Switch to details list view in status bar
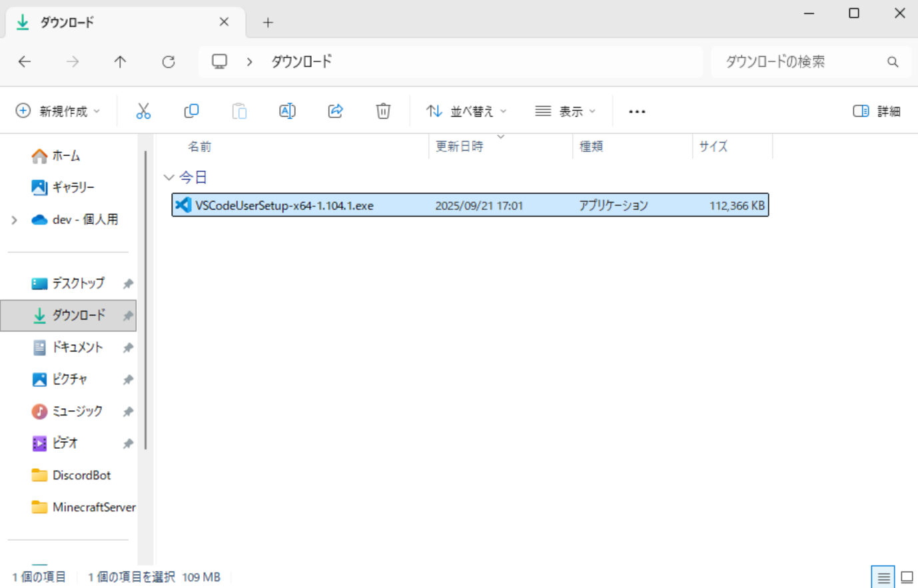Image resolution: width=918 pixels, height=588 pixels. (883, 577)
